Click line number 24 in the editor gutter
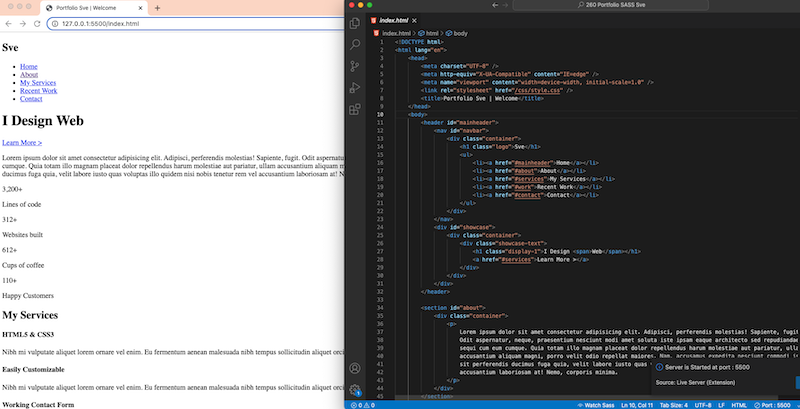This screenshot has height=409, width=800. [381, 227]
